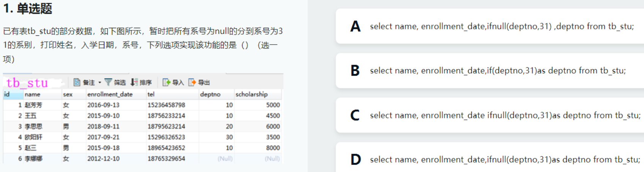This screenshot has width=644, height=172.
Task: Click the 排序 sort icon
Action: click(x=134, y=82)
